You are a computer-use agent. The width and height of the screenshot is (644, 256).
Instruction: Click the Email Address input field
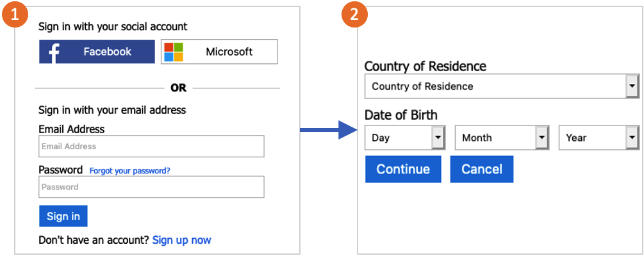152,147
